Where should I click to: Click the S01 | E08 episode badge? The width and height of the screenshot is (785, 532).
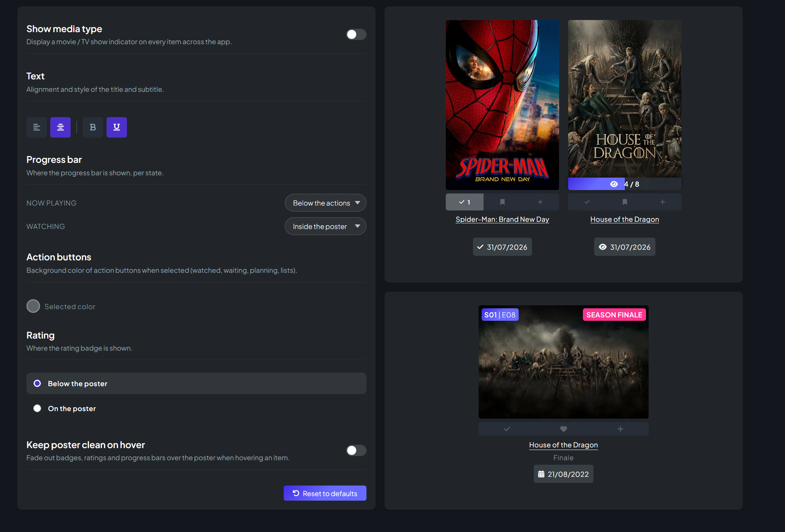click(500, 315)
